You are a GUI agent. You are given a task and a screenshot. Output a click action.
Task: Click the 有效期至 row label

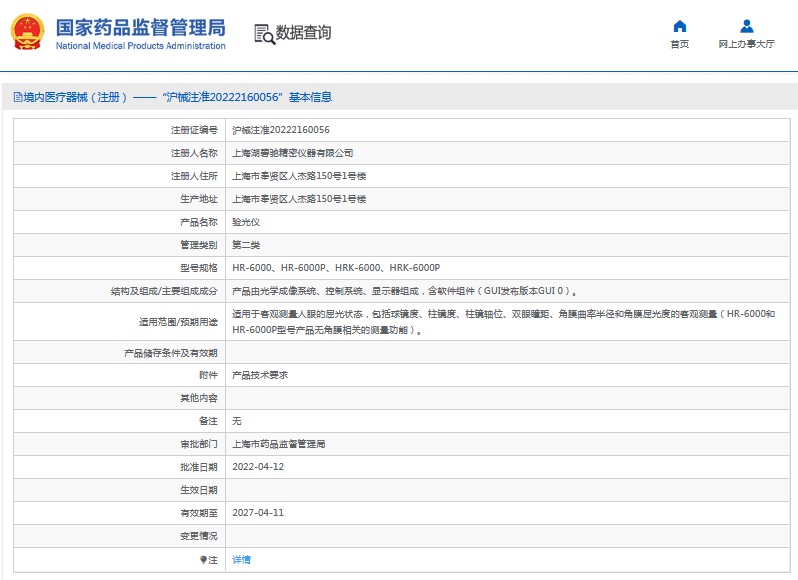pyautogui.click(x=198, y=513)
